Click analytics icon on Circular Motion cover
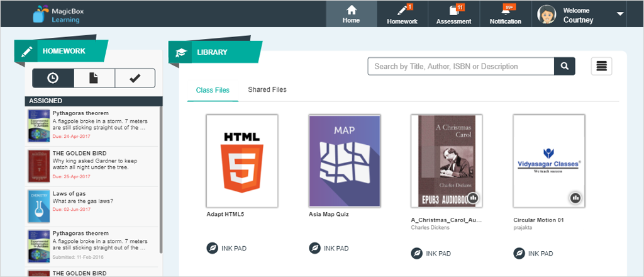Image resolution: width=644 pixels, height=277 pixels. coord(576,198)
